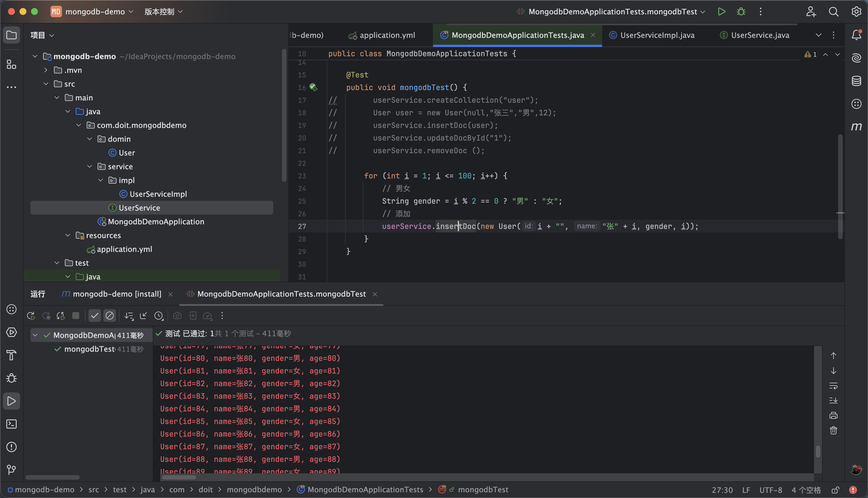Viewport: 868px width, 498px height.
Task: Open the run configuration dropdown
Action: pyautogui.click(x=613, y=12)
